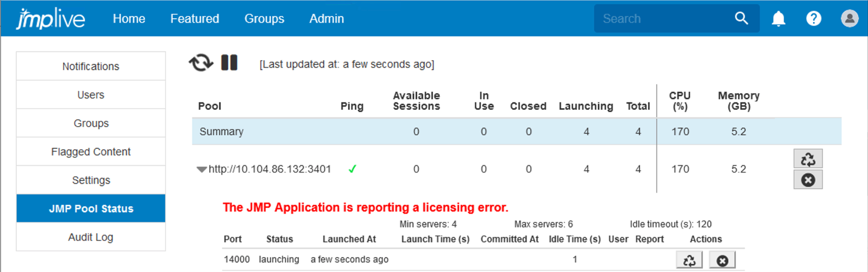Go to the Home menu
The image size is (868, 272).
(129, 19)
